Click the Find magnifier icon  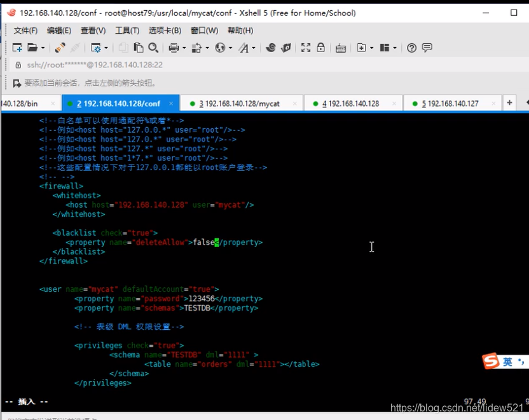pos(153,48)
